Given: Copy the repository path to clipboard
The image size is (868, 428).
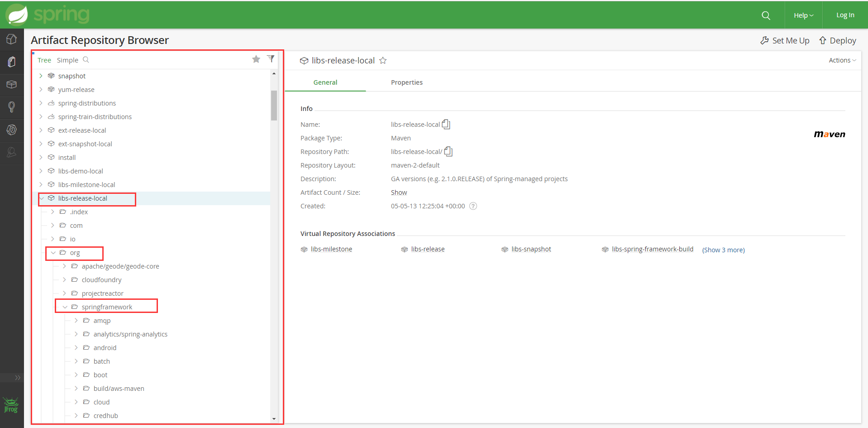Looking at the screenshot, I should [448, 151].
